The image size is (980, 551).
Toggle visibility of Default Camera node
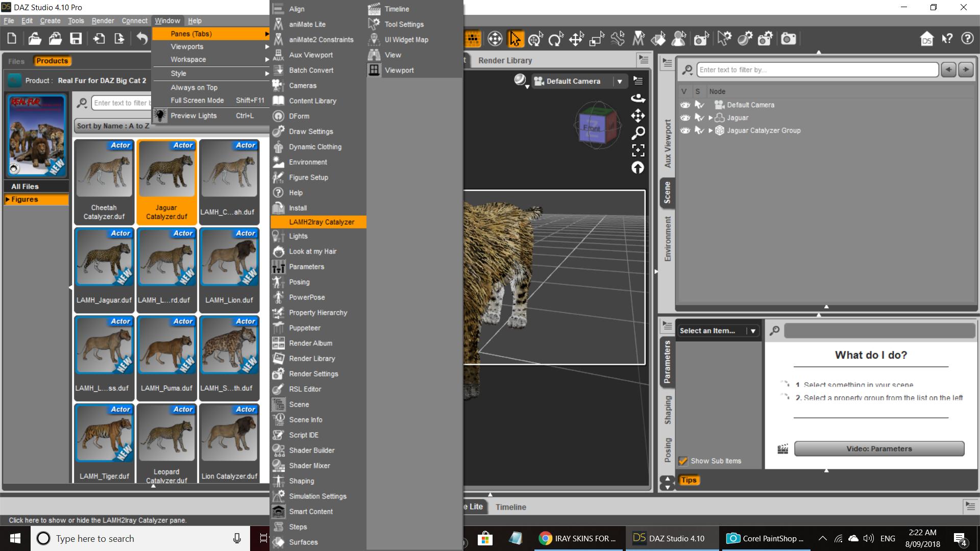pos(685,105)
